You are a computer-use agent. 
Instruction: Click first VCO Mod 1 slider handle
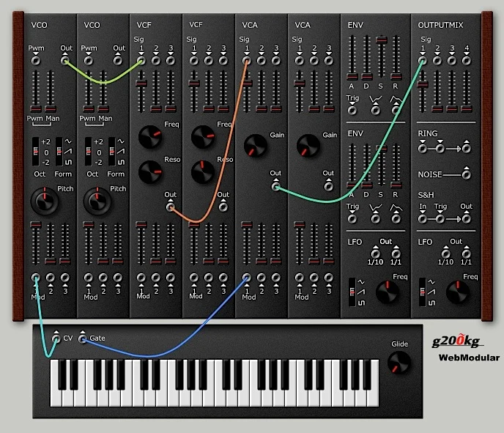click(36, 224)
